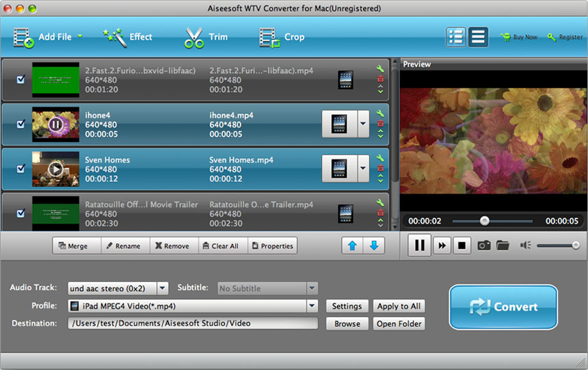Open file Properties
This screenshot has height=370, width=588.
273,246
